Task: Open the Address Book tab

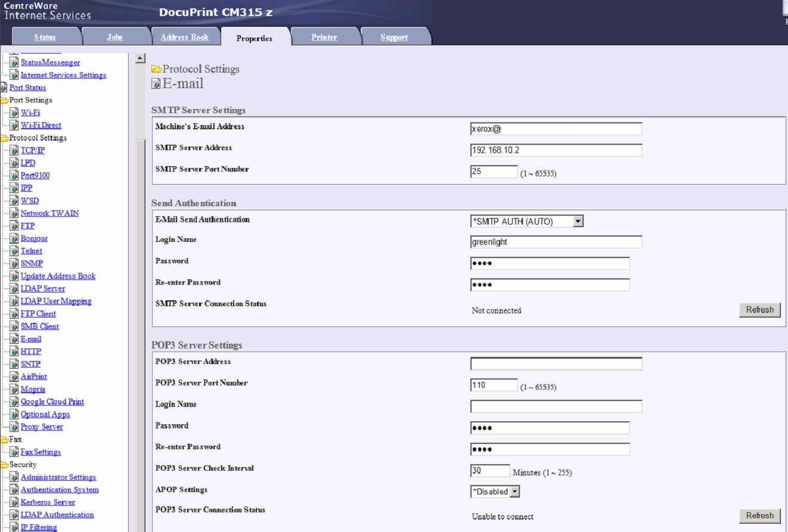Action: click(185, 37)
